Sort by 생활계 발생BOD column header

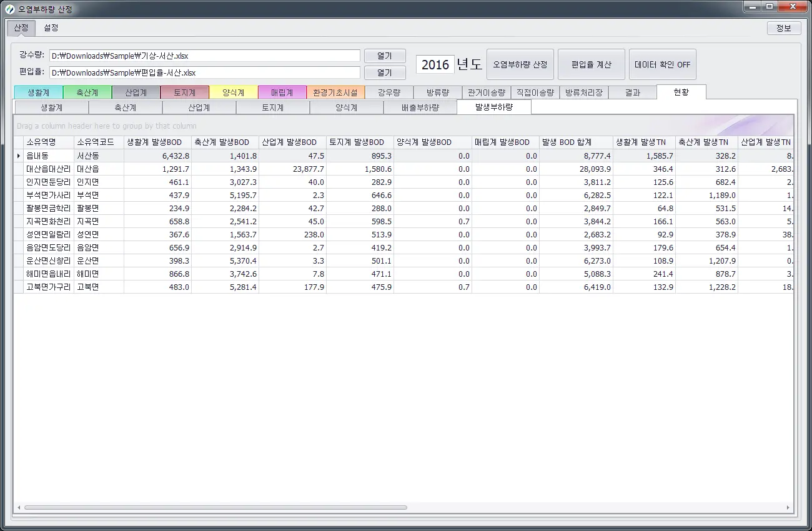pos(157,142)
